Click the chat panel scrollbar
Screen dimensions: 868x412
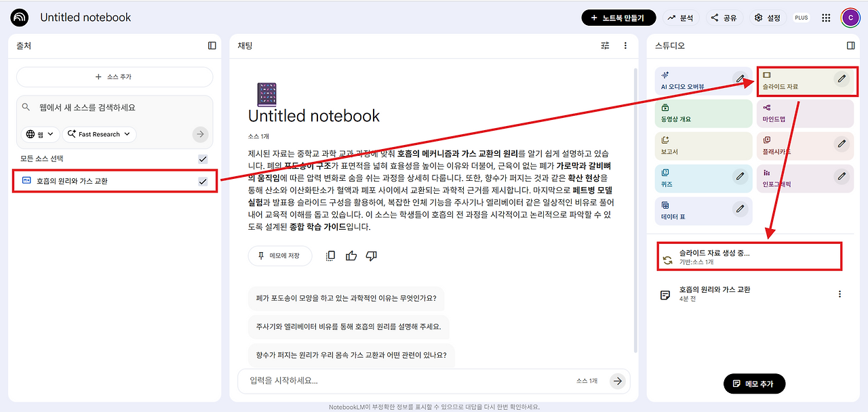(x=635, y=210)
